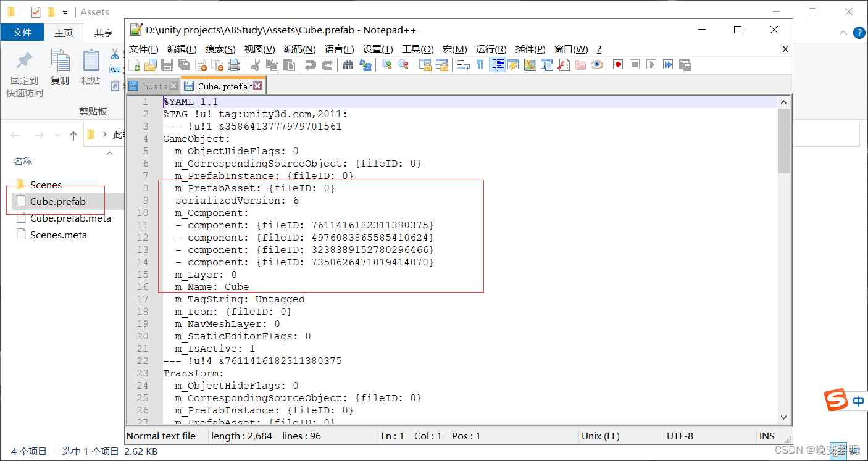Create a new document in Notepad++

pos(134,65)
